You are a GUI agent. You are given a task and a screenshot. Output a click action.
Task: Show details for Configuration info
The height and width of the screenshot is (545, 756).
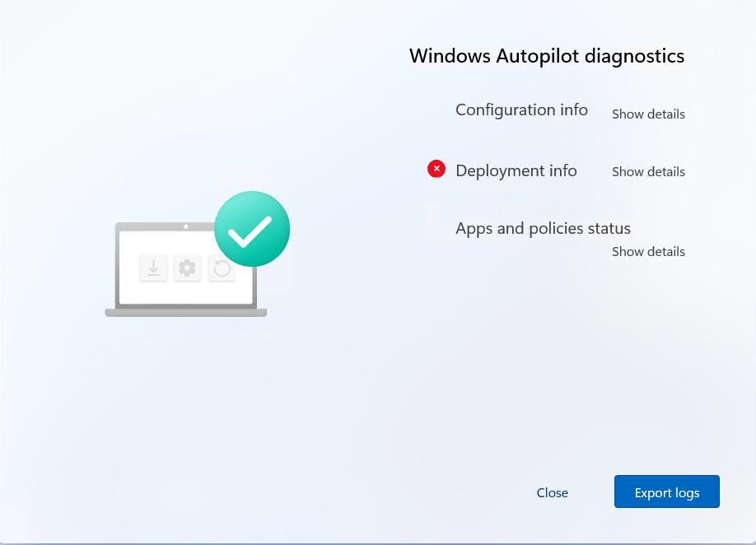648,114
